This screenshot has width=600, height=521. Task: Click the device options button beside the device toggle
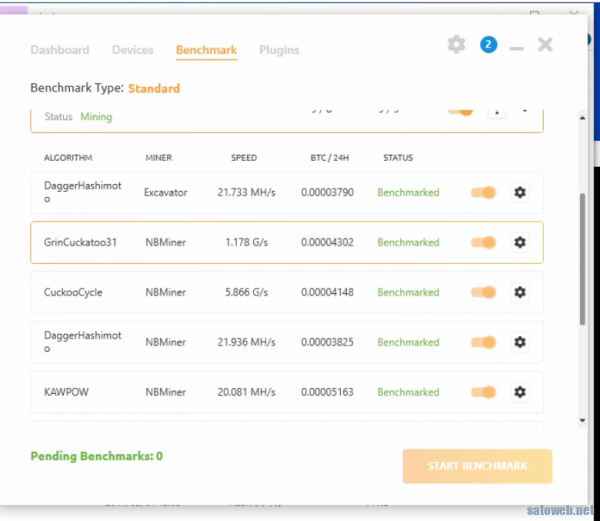496,111
